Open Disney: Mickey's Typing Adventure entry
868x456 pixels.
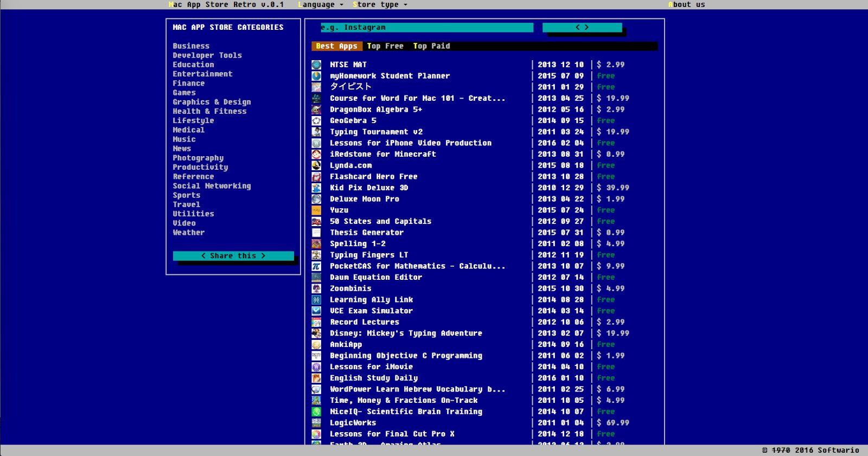pos(406,333)
